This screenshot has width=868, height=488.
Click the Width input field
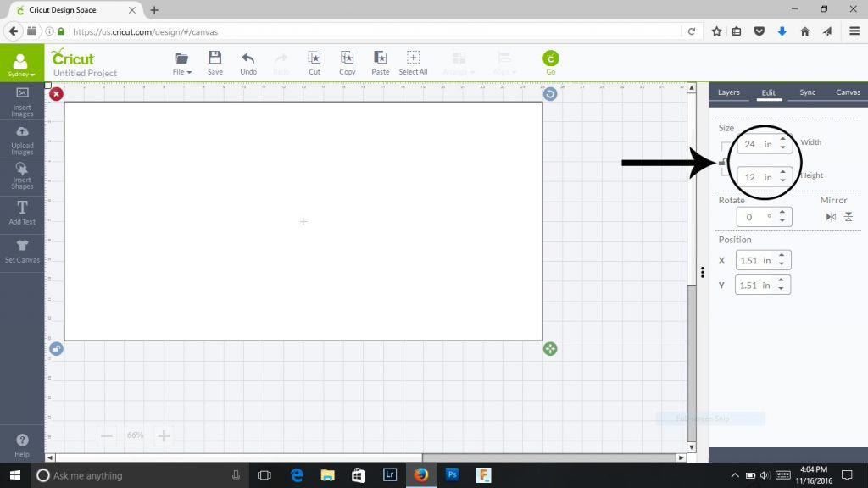point(756,145)
